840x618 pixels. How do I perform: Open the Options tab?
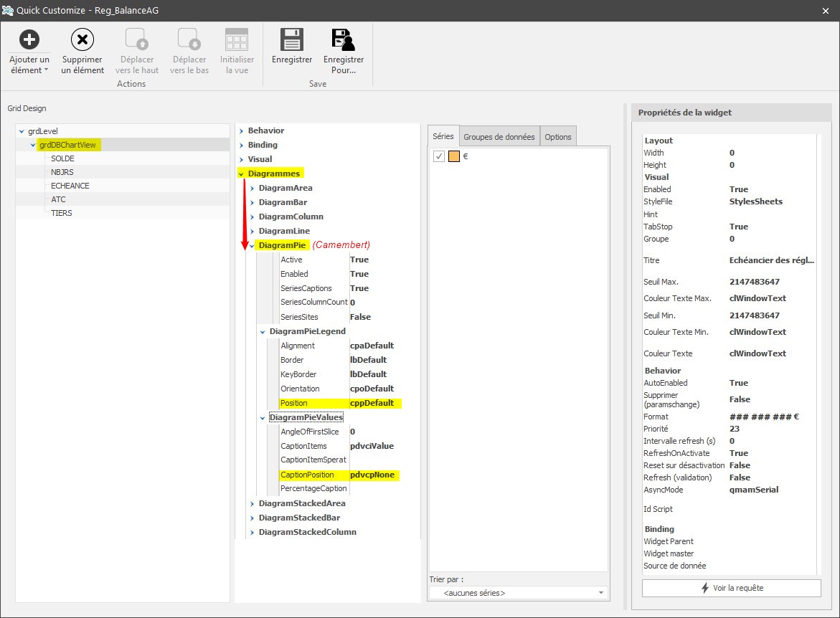tap(557, 137)
